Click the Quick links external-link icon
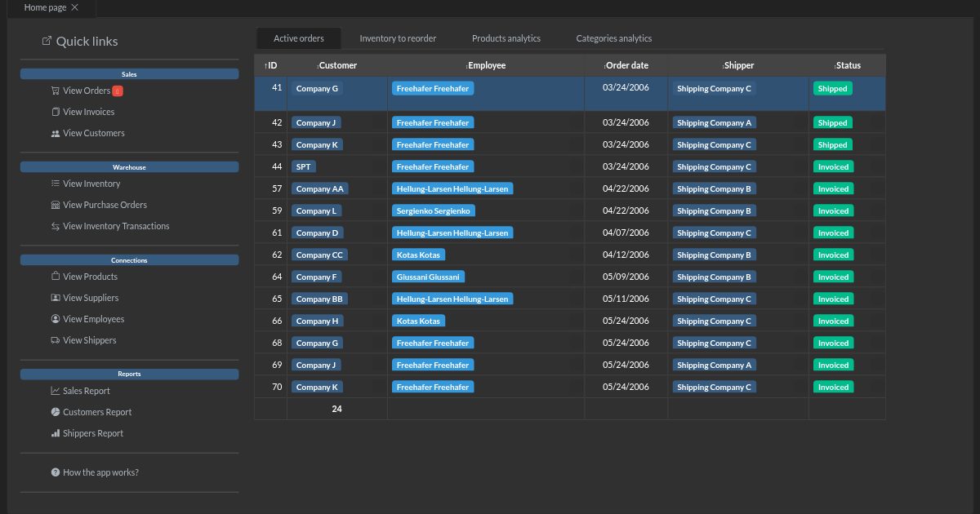This screenshot has height=514, width=980. pyautogui.click(x=47, y=41)
